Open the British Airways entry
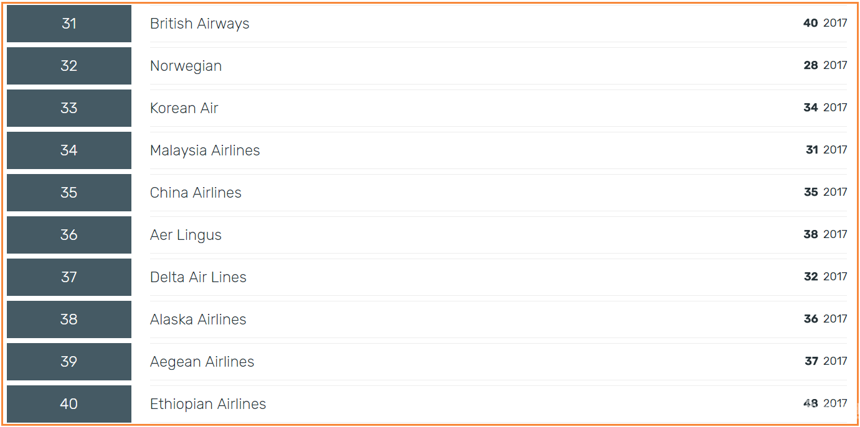Screen dimensions: 860x427 (x=200, y=24)
